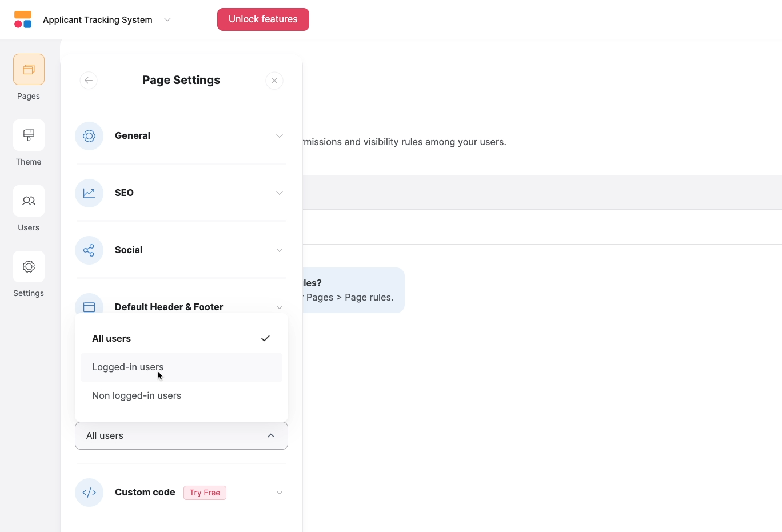The height and width of the screenshot is (532, 782).
Task: Expand the Social section chevron
Action: (280, 250)
